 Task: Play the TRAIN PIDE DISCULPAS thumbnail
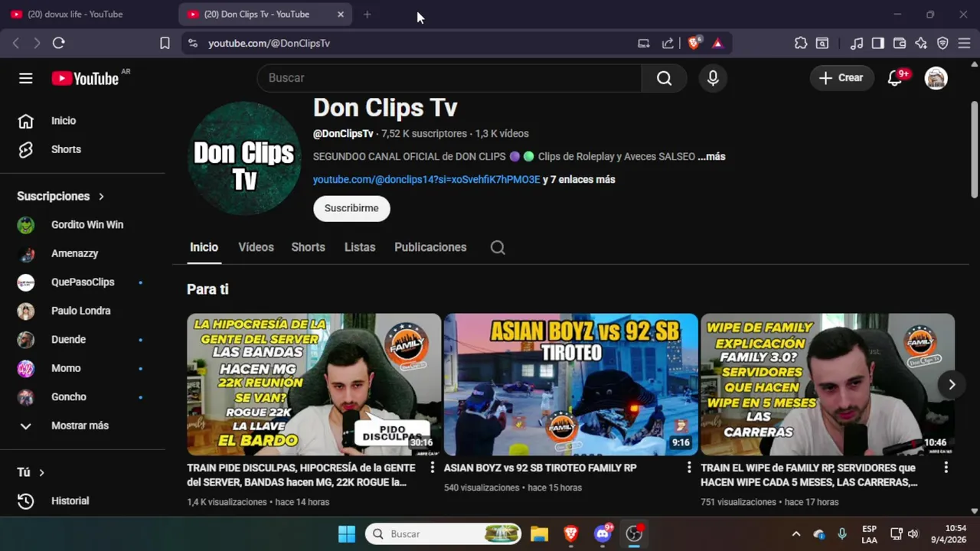pos(314,385)
